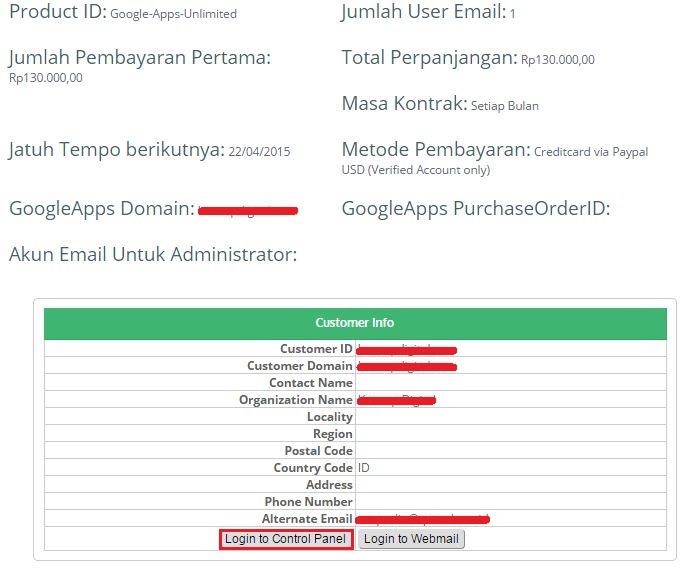Select the due date 22/04/2015
The width and height of the screenshot is (694, 572).
pyautogui.click(x=259, y=152)
